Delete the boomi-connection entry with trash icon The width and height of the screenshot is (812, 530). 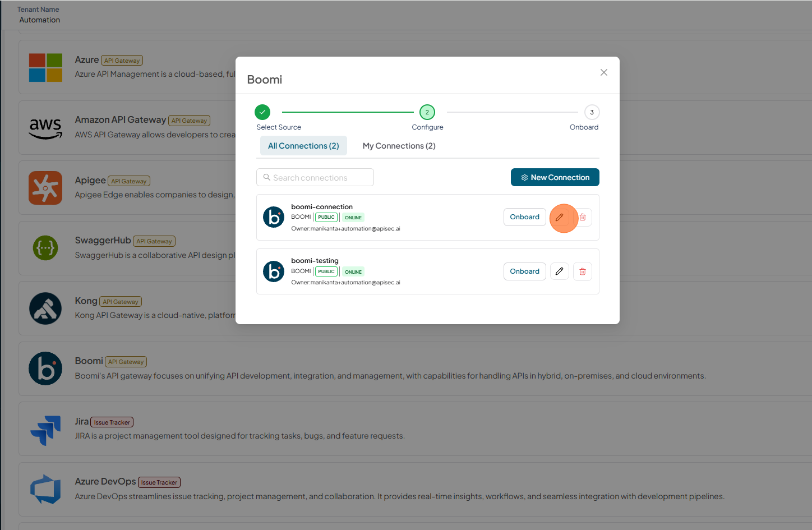pos(583,217)
